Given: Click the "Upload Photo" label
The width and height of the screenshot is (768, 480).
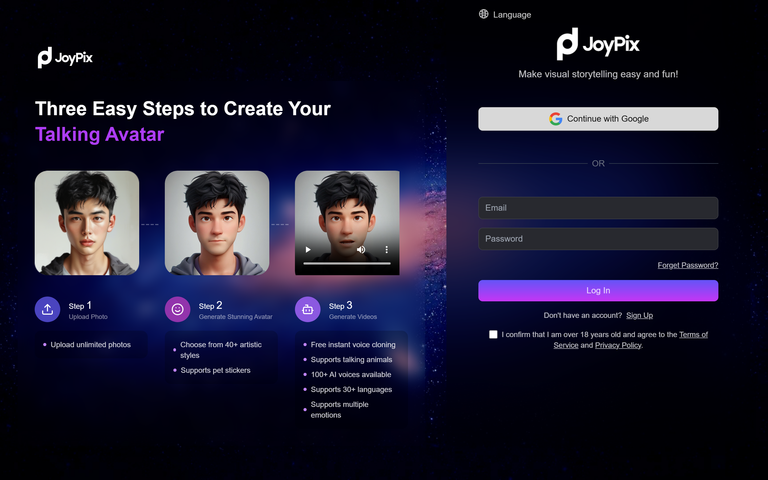Looking at the screenshot, I should tap(88, 317).
